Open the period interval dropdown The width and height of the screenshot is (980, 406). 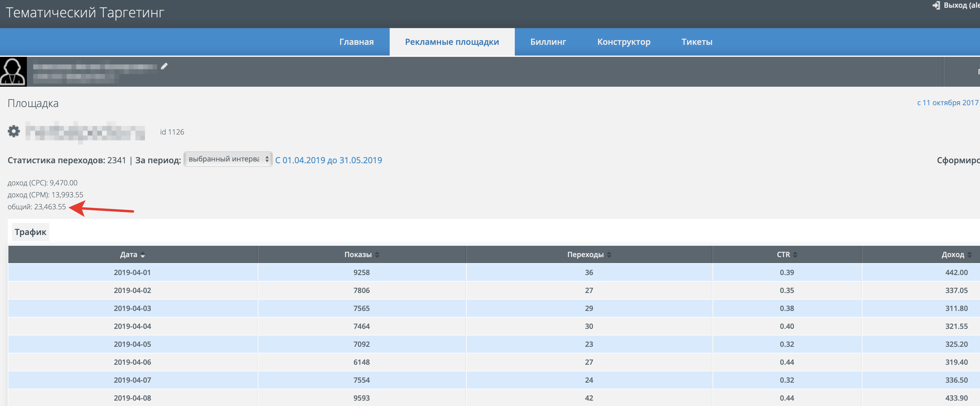(228, 159)
